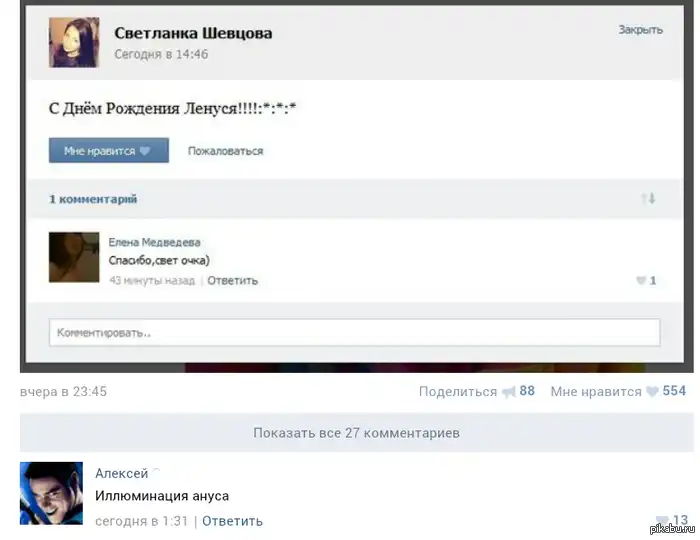Toggle comment sort order arrows icon

649,198
